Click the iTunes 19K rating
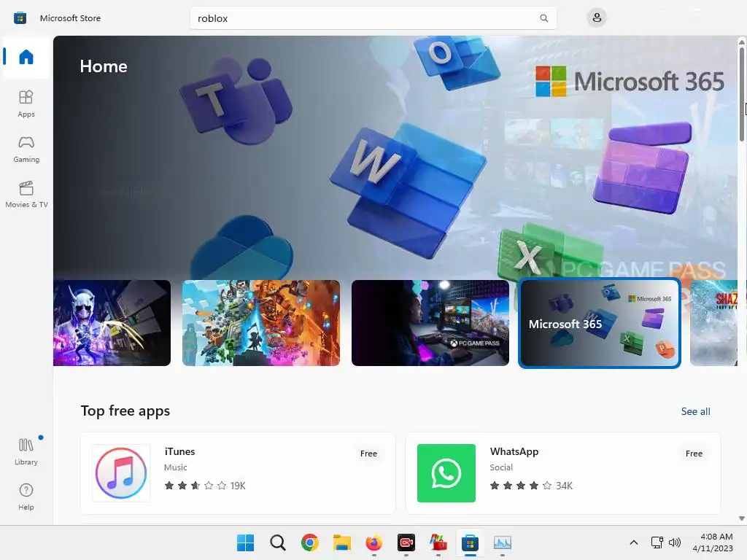747x560 pixels. pyautogui.click(x=205, y=486)
